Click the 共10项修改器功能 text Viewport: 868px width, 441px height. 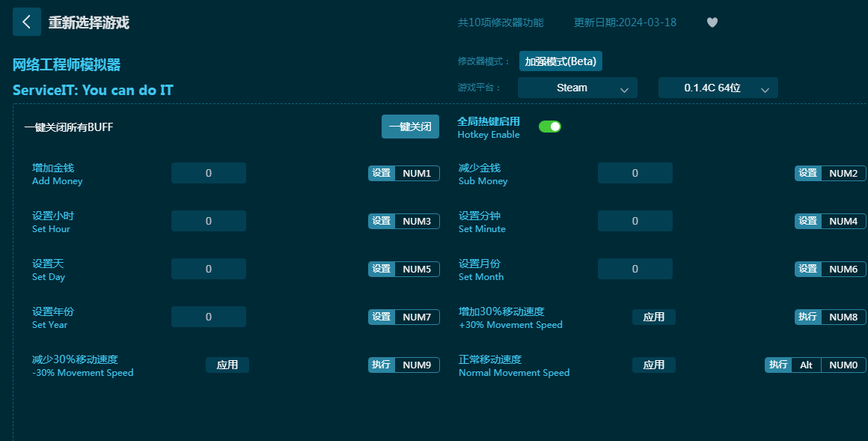click(x=501, y=22)
